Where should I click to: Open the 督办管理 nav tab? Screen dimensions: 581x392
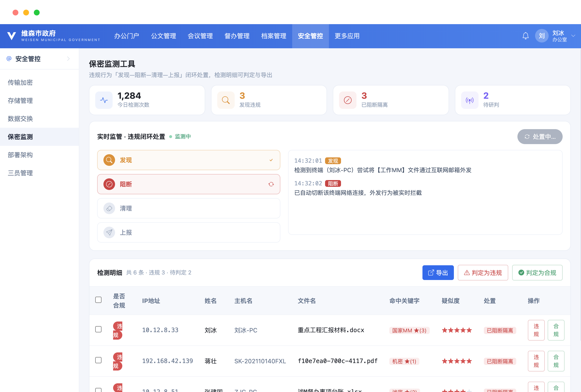[x=237, y=36]
